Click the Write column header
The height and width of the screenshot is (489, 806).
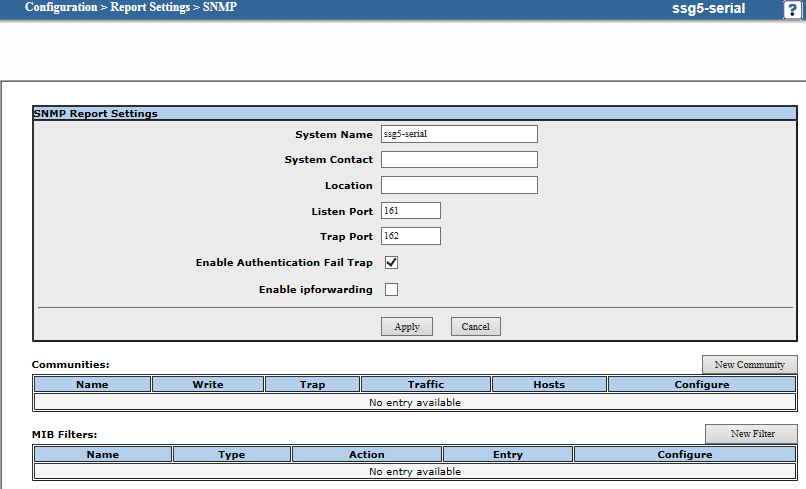pyautogui.click(x=208, y=384)
